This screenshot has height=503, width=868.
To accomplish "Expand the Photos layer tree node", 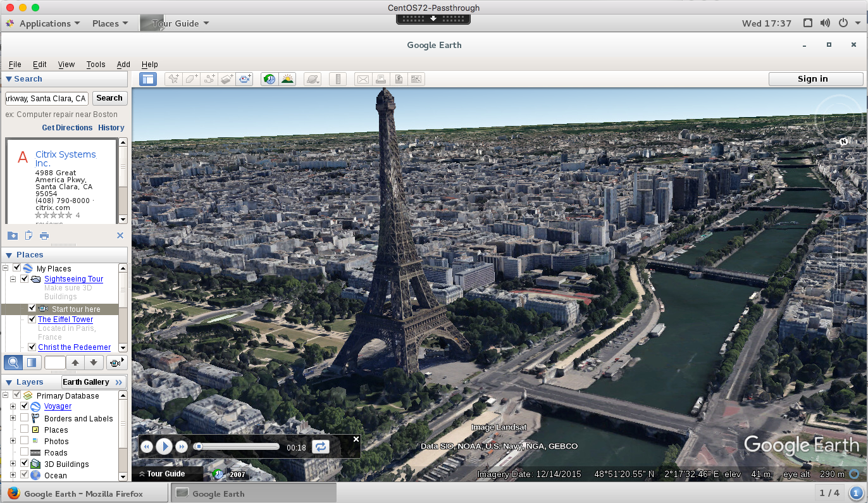I will pyautogui.click(x=13, y=441).
